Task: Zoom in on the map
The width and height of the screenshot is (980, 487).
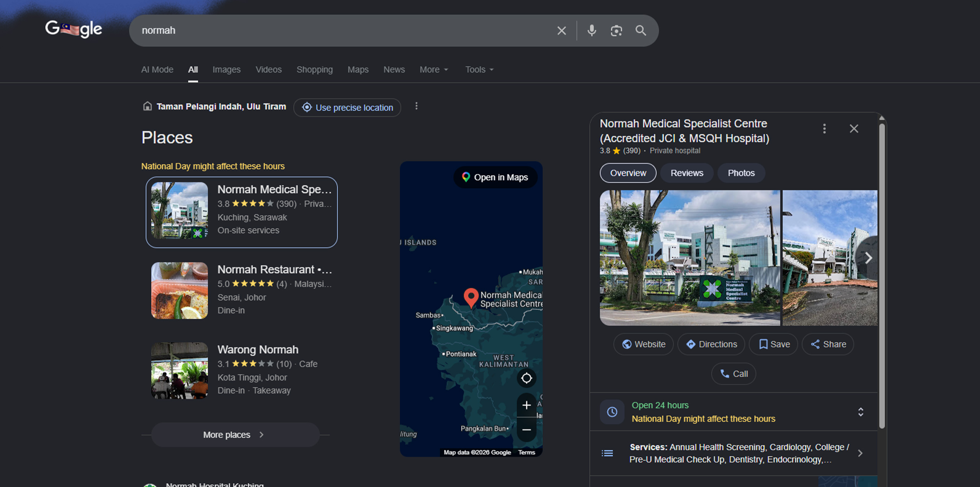Action: coord(526,405)
